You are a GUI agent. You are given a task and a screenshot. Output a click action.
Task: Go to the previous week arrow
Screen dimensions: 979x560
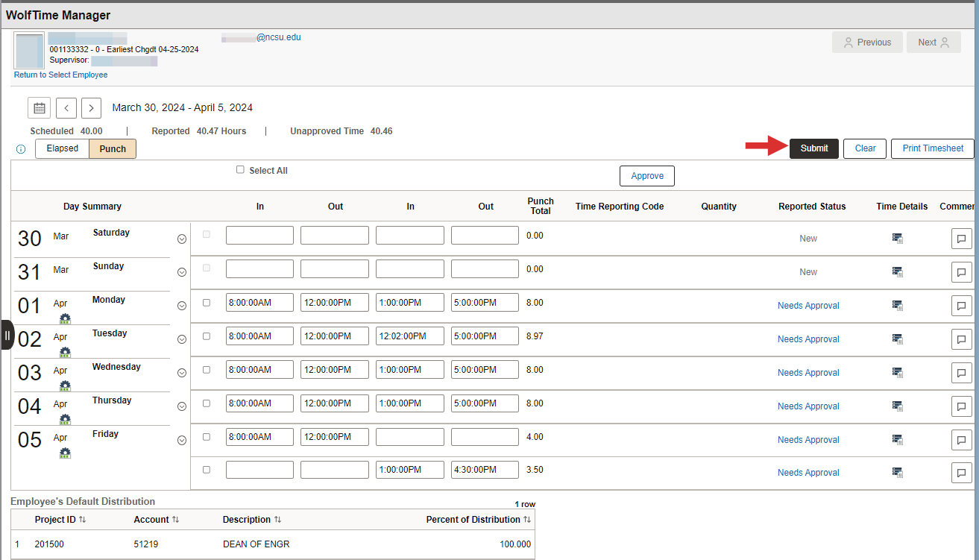click(x=66, y=108)
